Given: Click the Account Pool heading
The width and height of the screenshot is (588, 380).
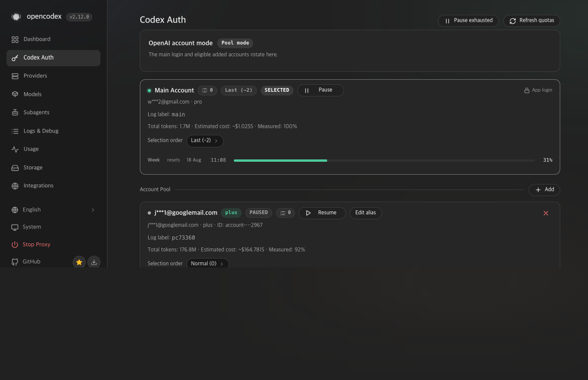Looking at the screenshot, I should coord(155,190).
